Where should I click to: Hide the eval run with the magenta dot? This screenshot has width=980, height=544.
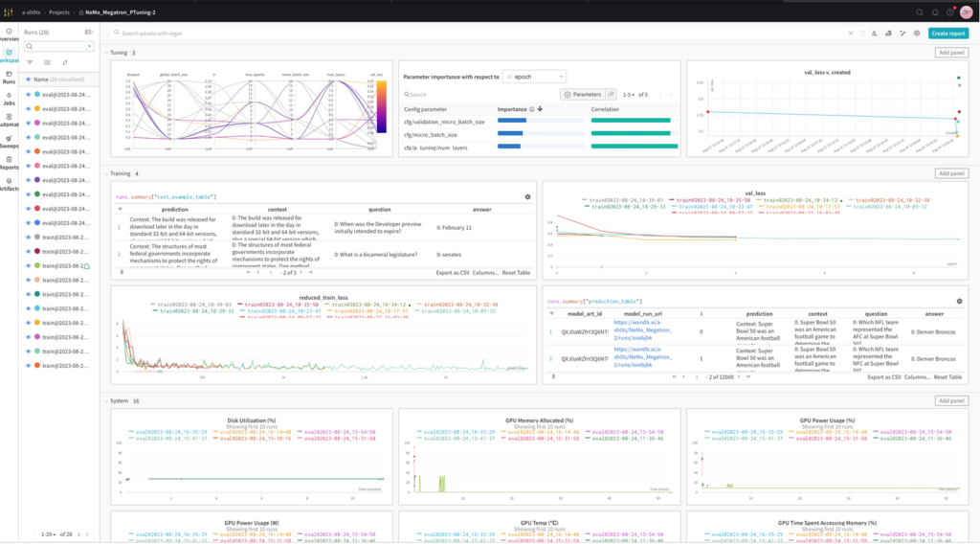[x=28, y=124]
